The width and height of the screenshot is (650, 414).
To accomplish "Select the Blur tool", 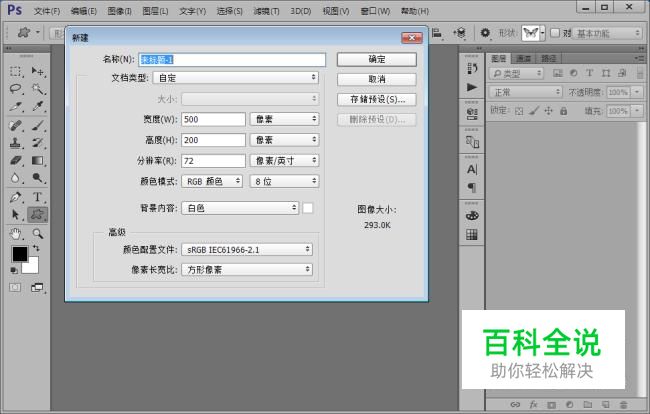I will [x=16, y=178].
